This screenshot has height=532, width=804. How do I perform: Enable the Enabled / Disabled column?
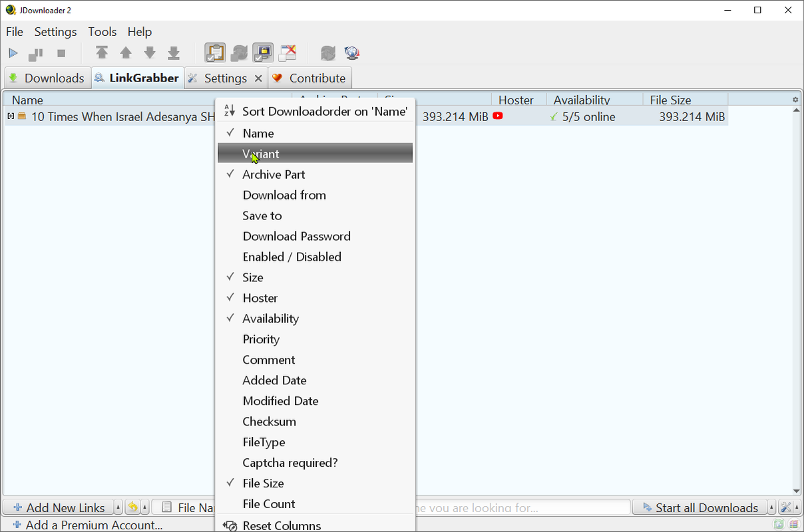click(315, 257)
